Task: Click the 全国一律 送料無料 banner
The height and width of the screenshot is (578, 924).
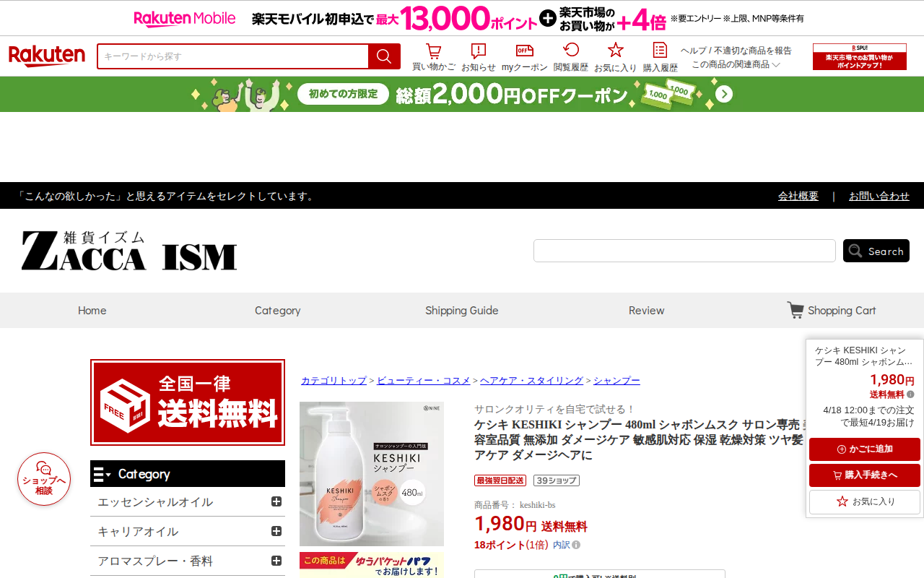Action: click(188, 402)
